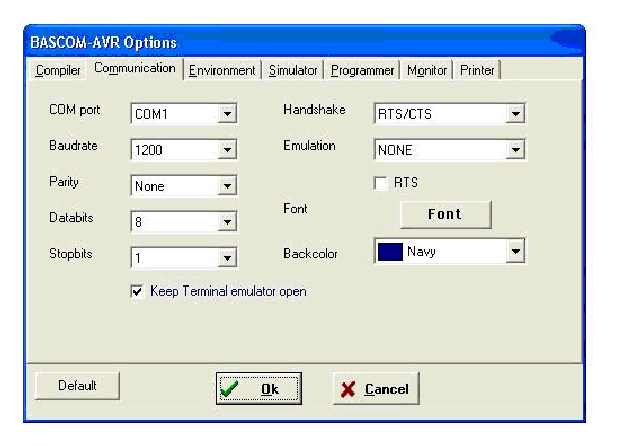
Task: Click the COM1 value field
Action: click(175, 114)
